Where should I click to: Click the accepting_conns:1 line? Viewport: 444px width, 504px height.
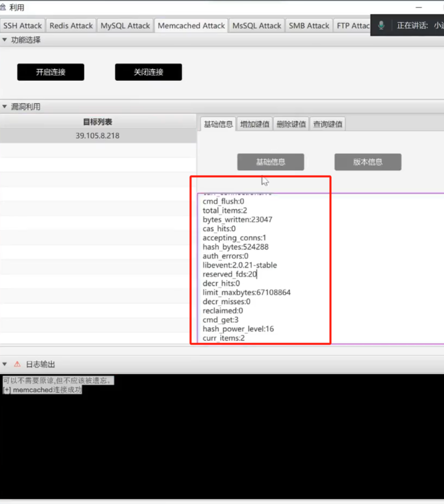234,238
